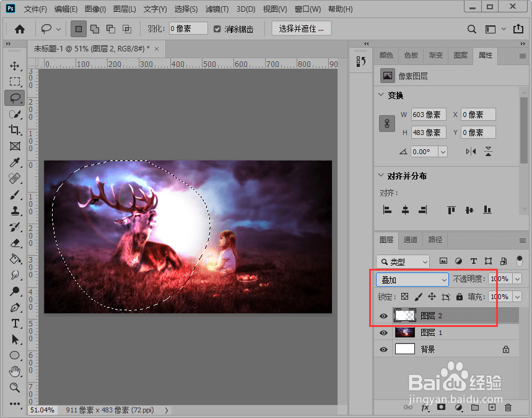Toggle lock transparent pixels
This screenshot has height=418, width=532.
coord(404,297)
